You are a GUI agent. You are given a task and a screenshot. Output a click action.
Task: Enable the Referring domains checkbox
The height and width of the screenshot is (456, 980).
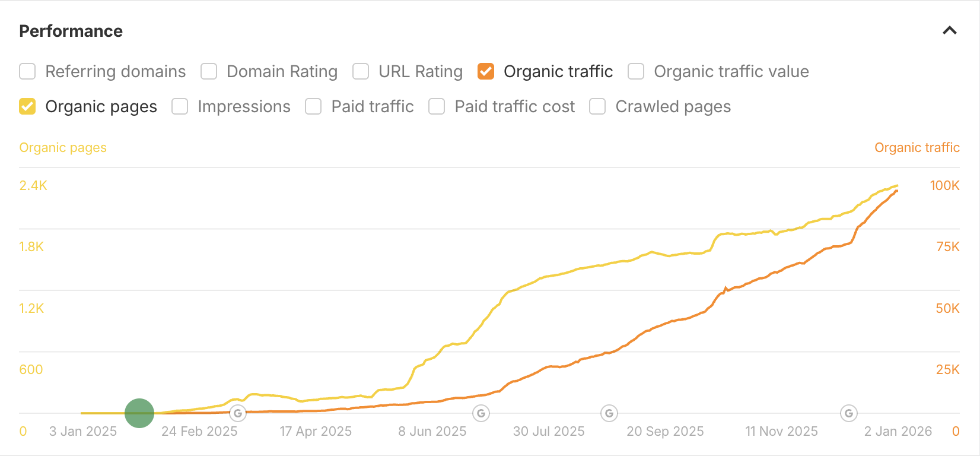pos(27,72)
